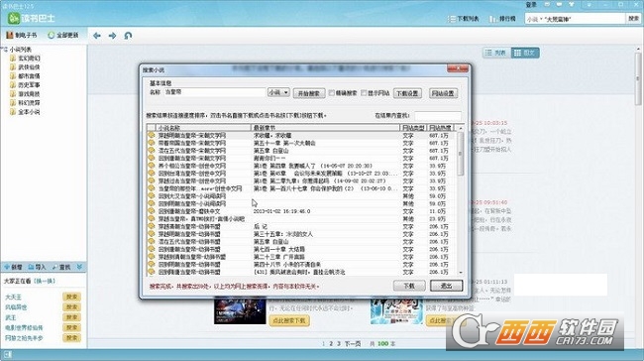Open 网站设置 website settings
Viewport: 644px width, 361px height.
tap(443, 93)
